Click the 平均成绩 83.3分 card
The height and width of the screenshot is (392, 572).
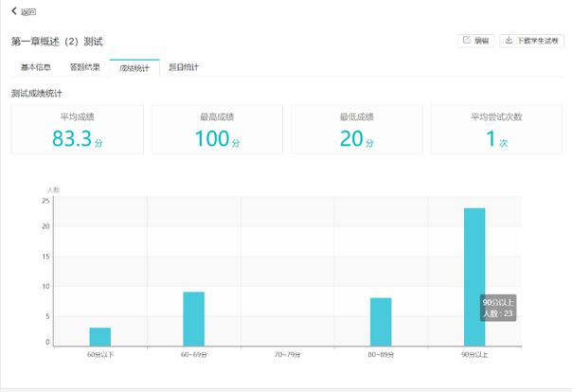[78, 130]
